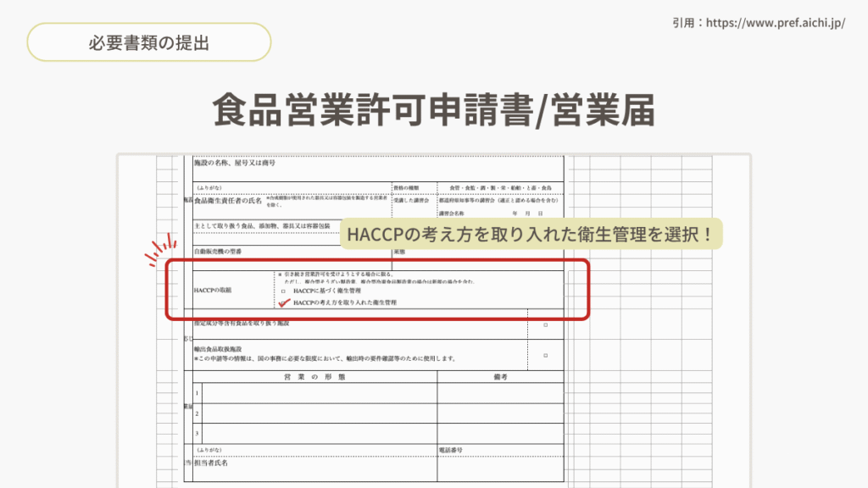
Task: Click the 自動販売機の型番 label
Action: (218, 252)
